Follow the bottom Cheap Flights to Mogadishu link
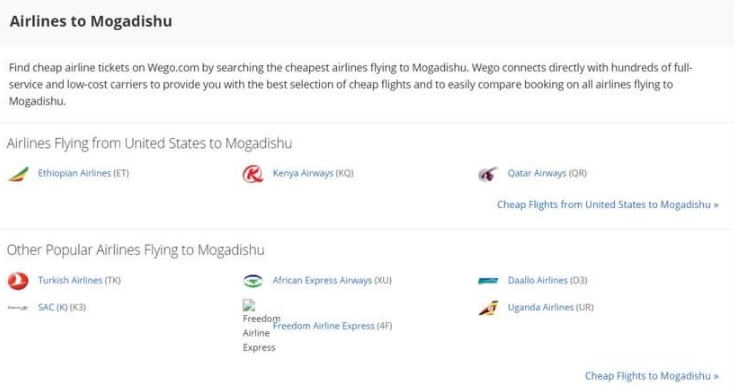Image resolution: width=734 pixels, height=388 pixels. 652,376
